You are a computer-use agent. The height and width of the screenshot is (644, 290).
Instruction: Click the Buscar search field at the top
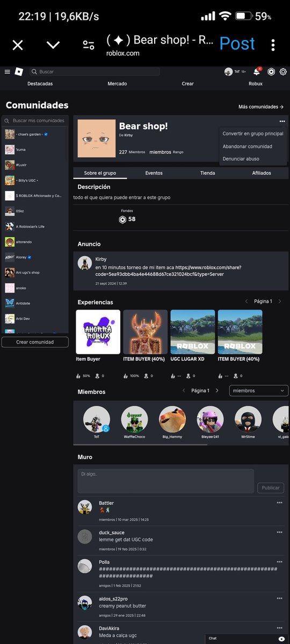95,71
